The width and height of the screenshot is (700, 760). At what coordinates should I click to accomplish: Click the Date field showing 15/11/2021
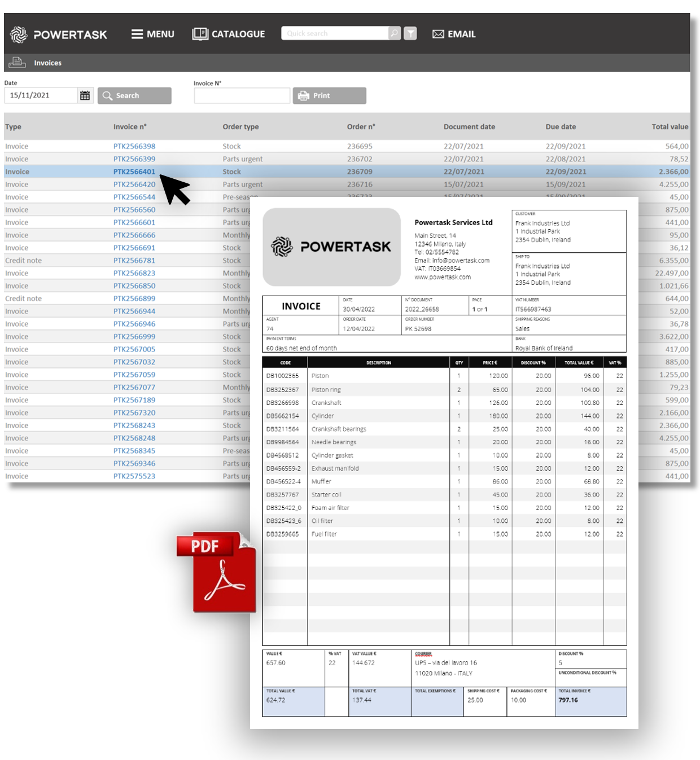coord(41,95)
